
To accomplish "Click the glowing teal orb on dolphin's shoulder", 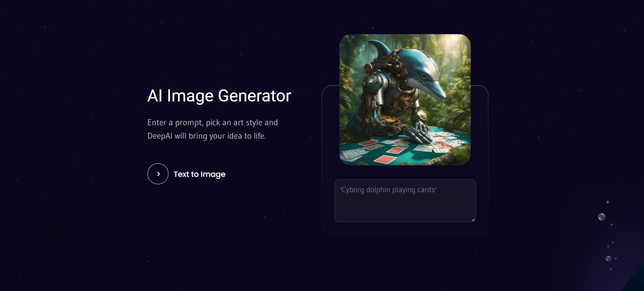I will click(x=372, y=81).
